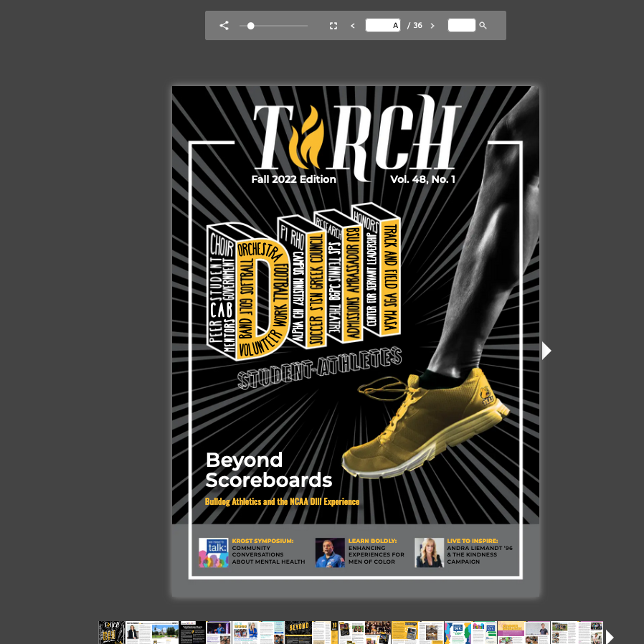
Task: Click the "/ 36" page total text
Action: point(415,26)
